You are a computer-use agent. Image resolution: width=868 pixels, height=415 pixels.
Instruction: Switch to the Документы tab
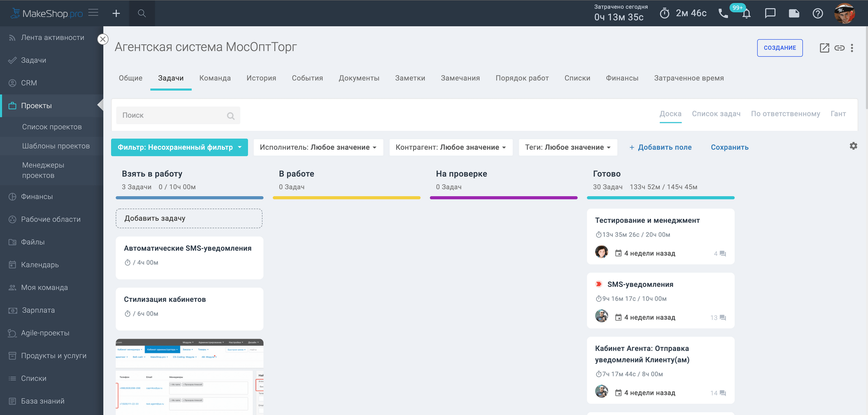[359, 78]
